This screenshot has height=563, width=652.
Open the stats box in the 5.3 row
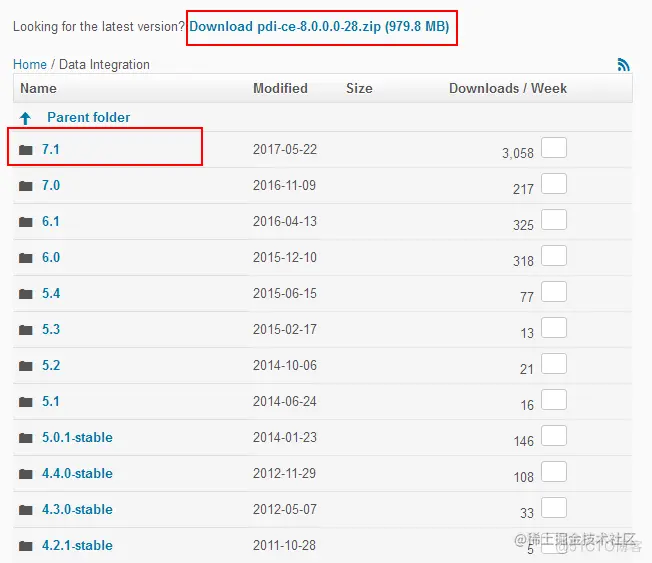click(x=554, y=328)
